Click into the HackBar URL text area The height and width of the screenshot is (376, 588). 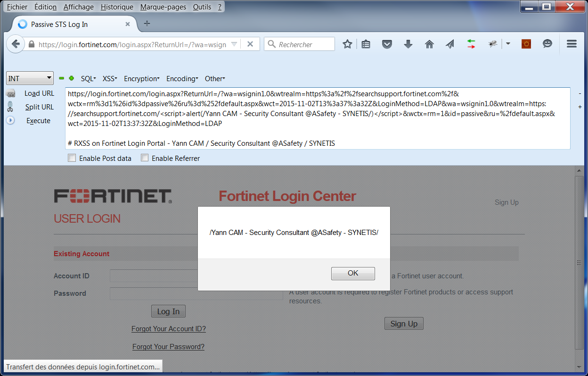pyautogui.click(x=318, y=118)
